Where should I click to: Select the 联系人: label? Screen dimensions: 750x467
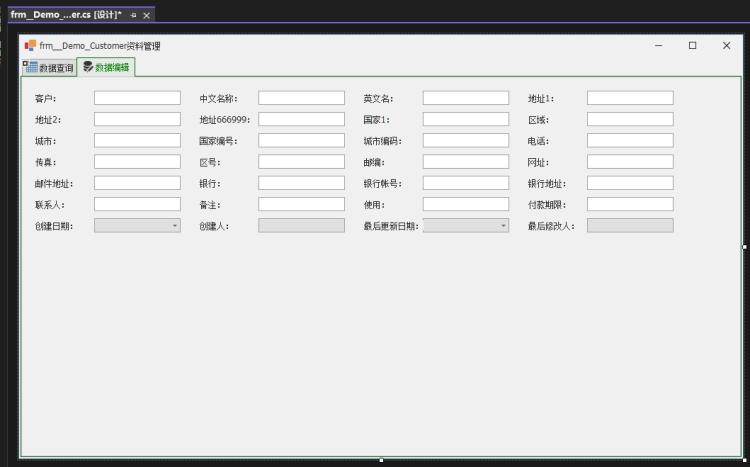tap(50, 205)
